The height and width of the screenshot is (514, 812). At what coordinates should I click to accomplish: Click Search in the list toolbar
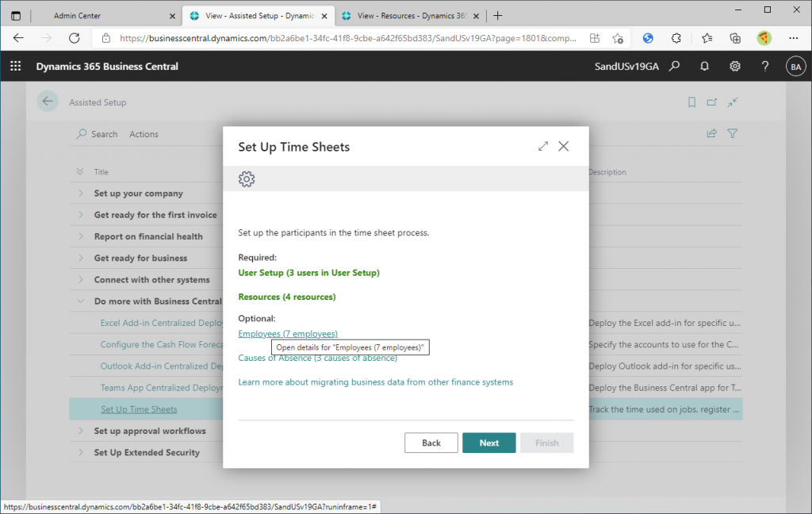[98, 134]
